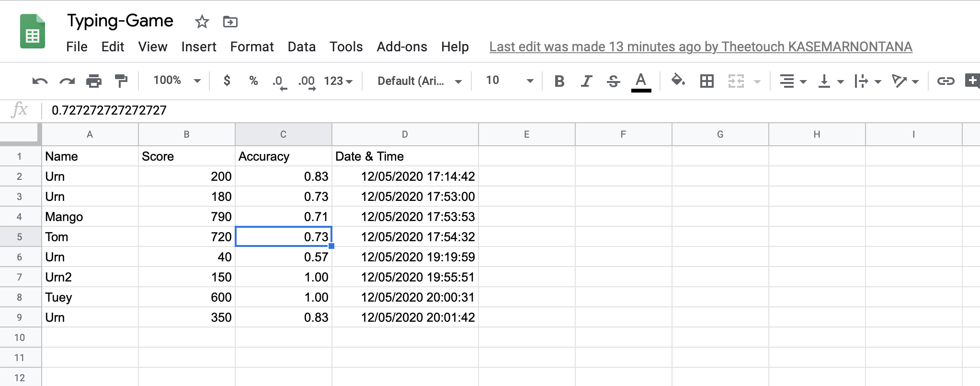Image resolution: width=980 pixels, height=386 pixels.
Task: Activate the paint format tool
Action: coord(121,81)
